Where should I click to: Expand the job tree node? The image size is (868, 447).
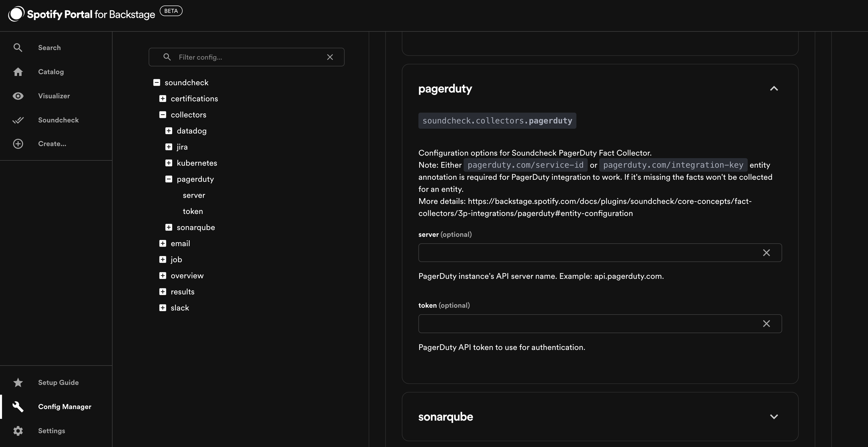tap(163, 259)
